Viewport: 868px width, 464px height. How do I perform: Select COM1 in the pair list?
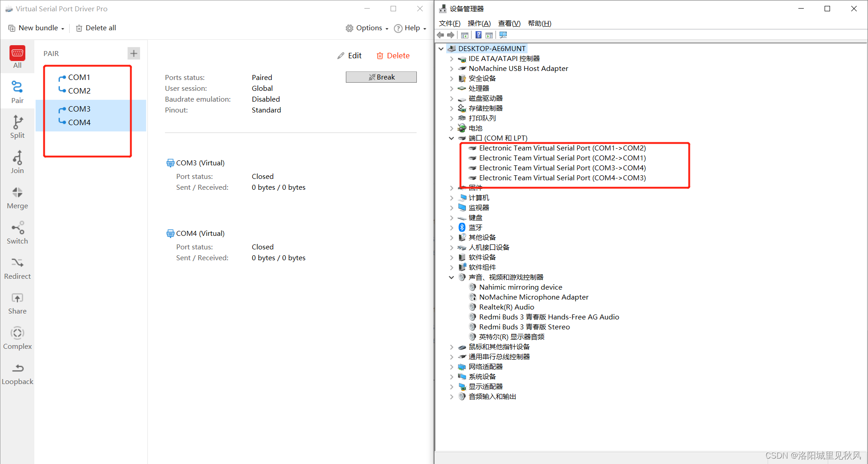coord(79,77)
